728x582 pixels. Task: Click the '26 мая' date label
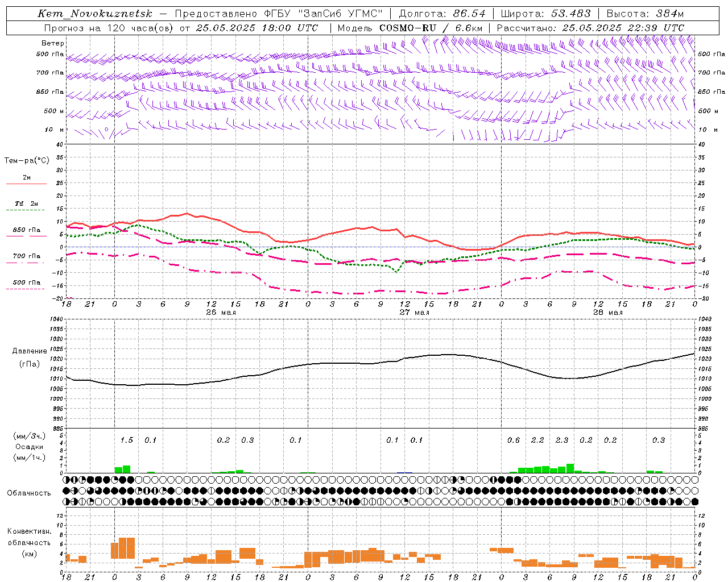[221, 313]
